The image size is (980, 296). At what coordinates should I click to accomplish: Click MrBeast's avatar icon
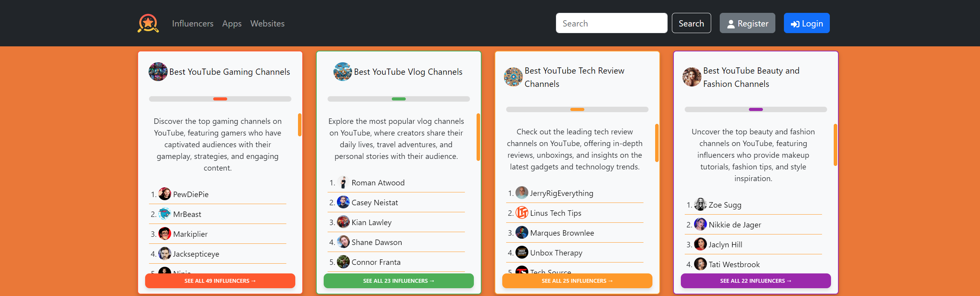pos(165,213)
